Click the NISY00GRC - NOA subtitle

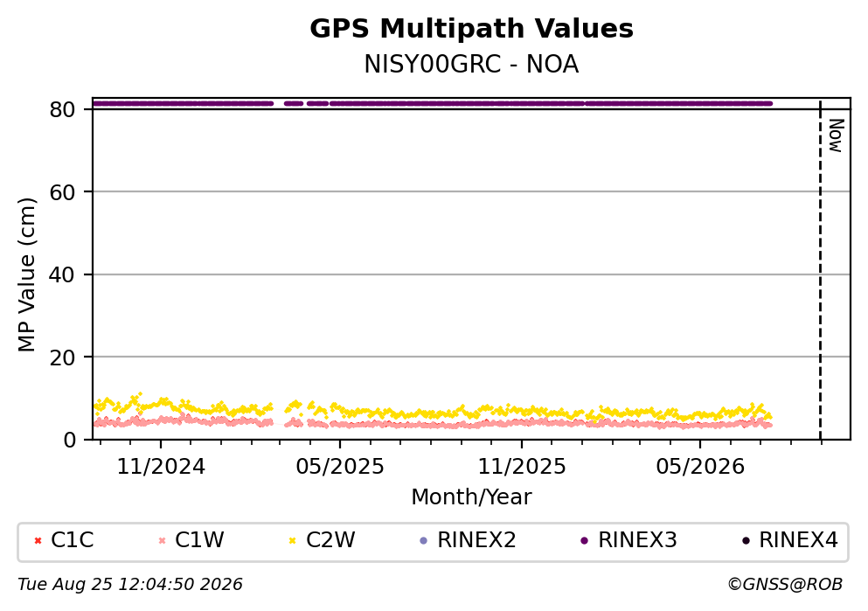(x=472, y=65)
